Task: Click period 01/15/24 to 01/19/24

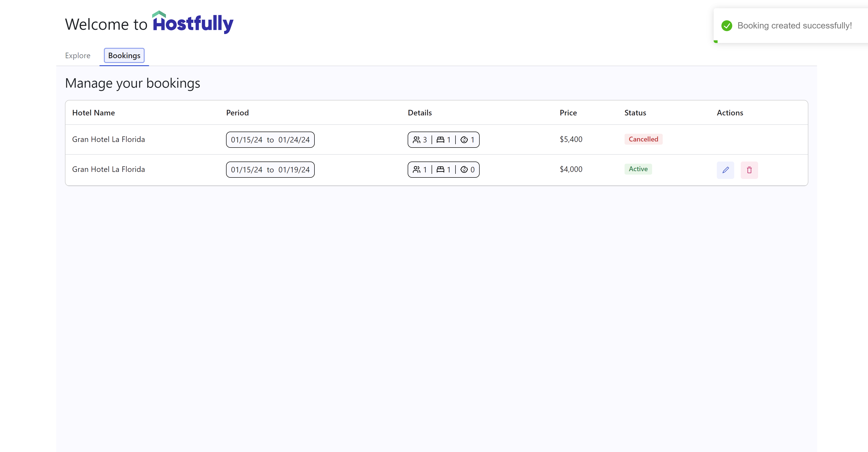Action: click(x=270, y=169)
